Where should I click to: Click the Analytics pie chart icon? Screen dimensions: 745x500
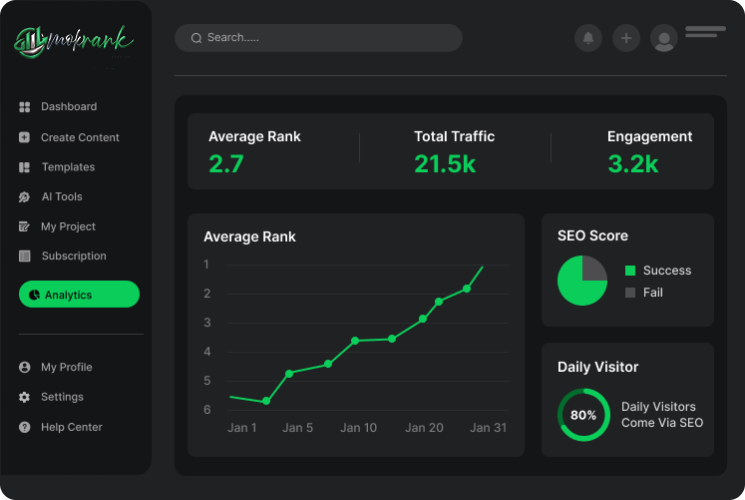(x=34, y=295)
